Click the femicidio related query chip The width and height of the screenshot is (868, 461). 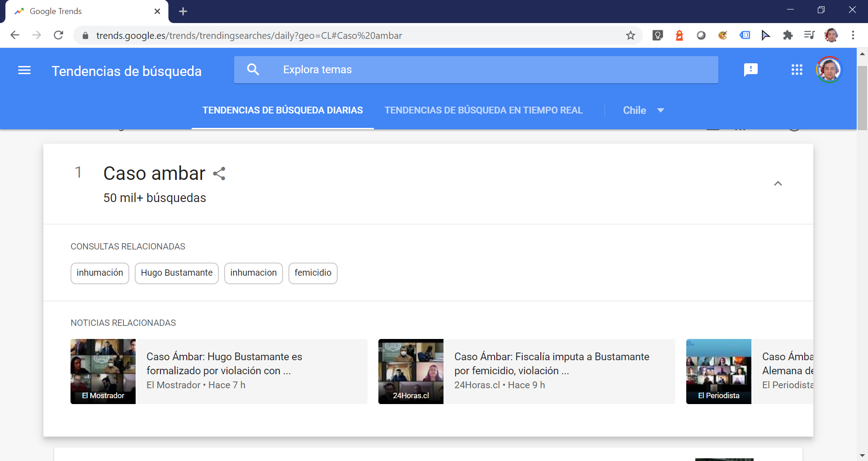click(313, 273)
